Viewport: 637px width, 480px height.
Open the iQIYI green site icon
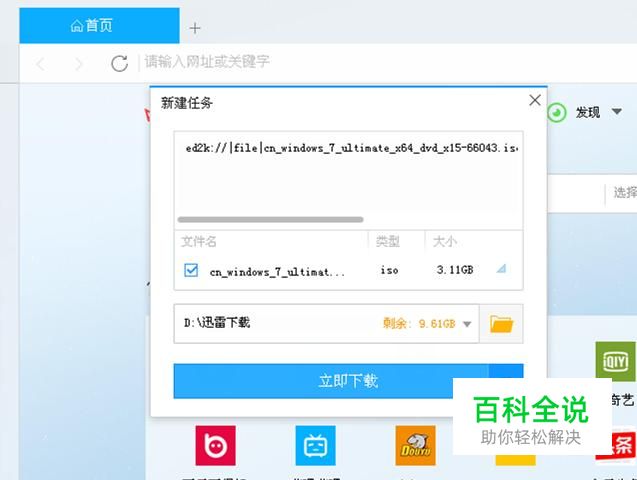[615, 362]
